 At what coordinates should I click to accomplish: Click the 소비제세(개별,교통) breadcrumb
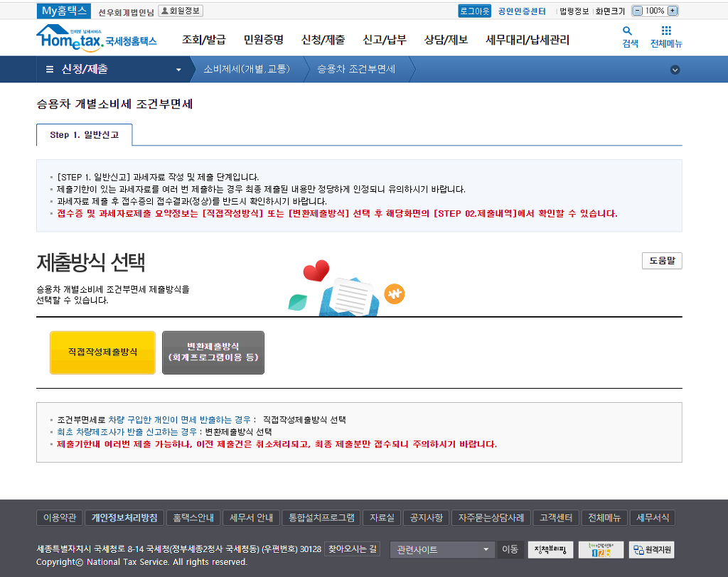click(x=247, y=69)
